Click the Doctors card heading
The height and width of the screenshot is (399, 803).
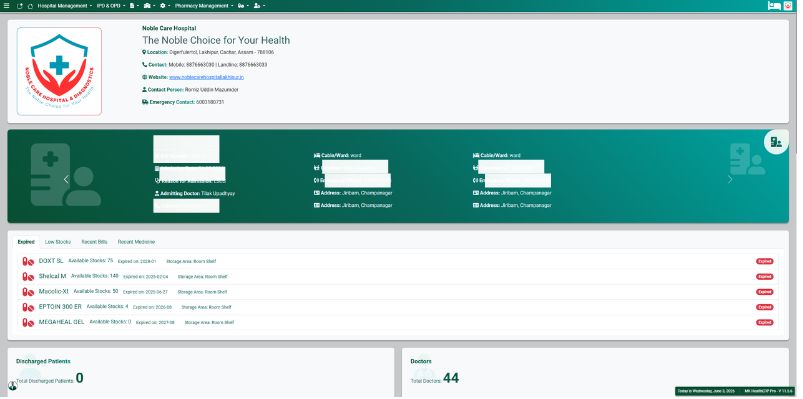coord(421,361)
